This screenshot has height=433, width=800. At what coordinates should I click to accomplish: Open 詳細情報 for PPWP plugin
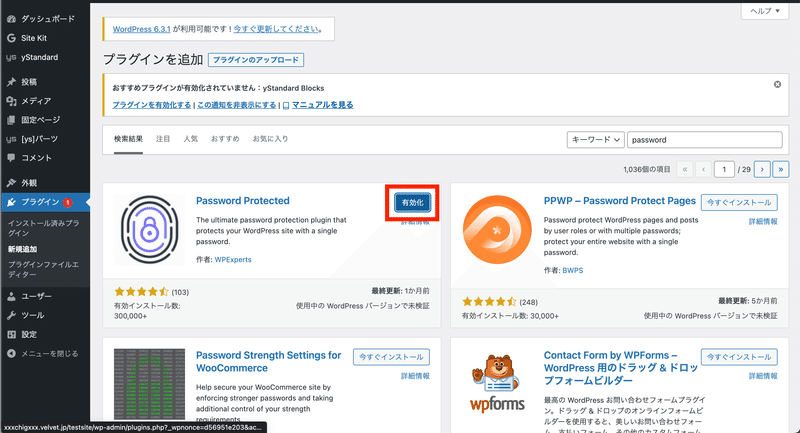coord(763,221)
